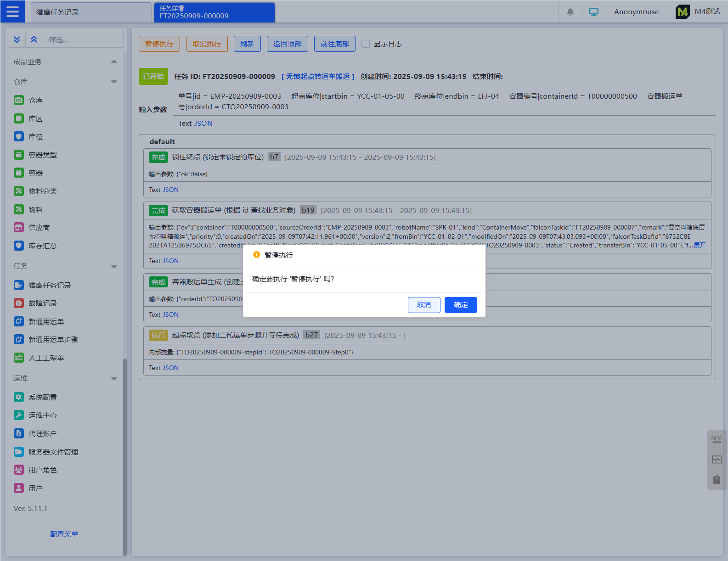Click the clipboard icon at right edge

pos(717,480)
